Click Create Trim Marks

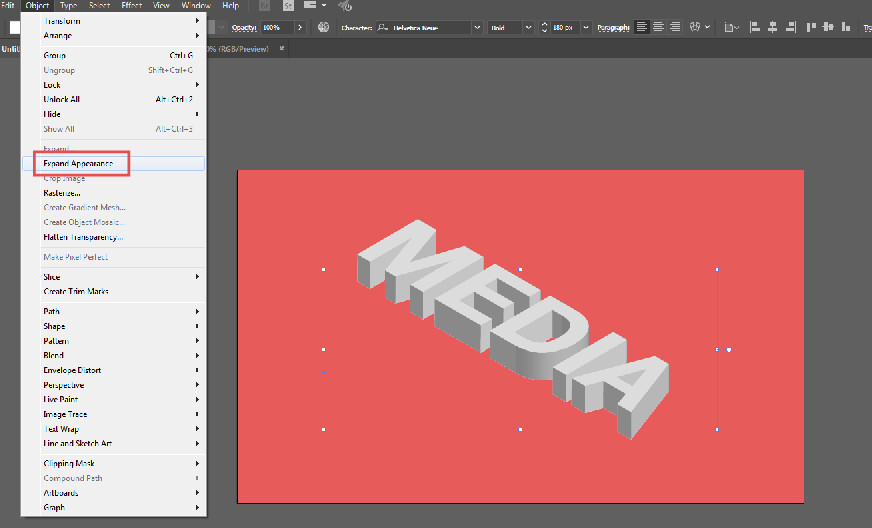click(76, 291)
